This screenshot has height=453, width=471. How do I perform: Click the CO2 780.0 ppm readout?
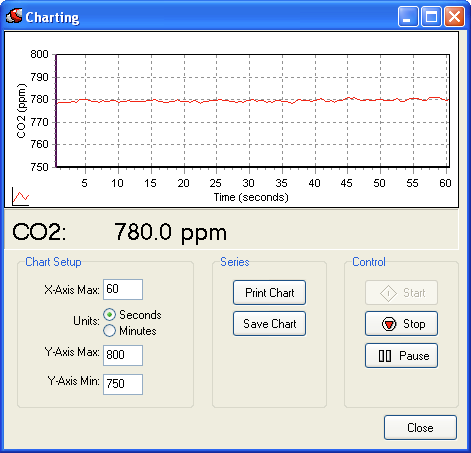[119, 232]
